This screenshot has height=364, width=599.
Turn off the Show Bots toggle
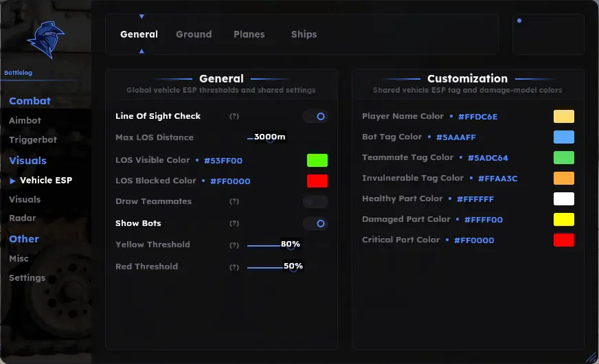tap(315, 223)
